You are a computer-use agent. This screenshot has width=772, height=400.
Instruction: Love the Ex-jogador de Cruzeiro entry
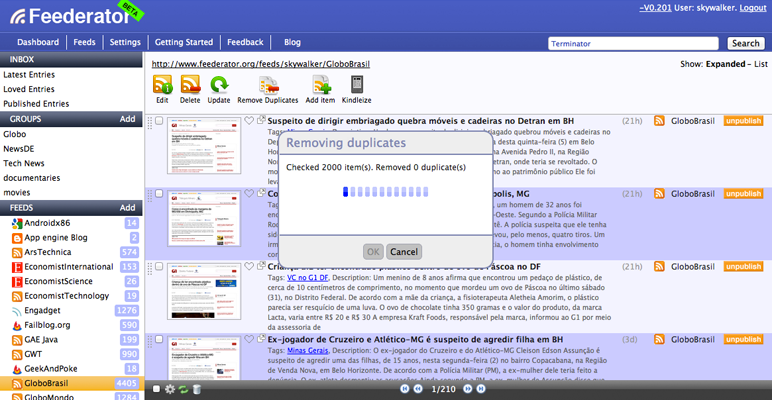tap(249, 339)
